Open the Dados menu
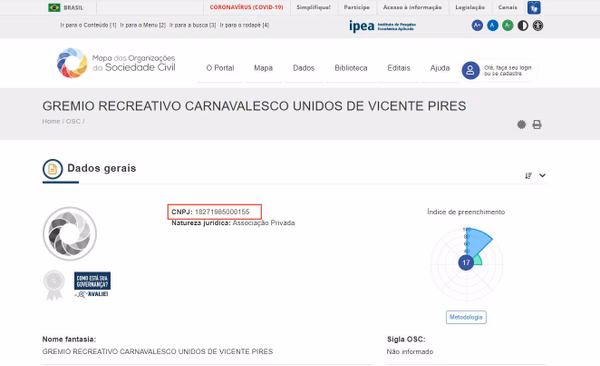Viewport: 600px width, 366px height. [x=303, y=68]
